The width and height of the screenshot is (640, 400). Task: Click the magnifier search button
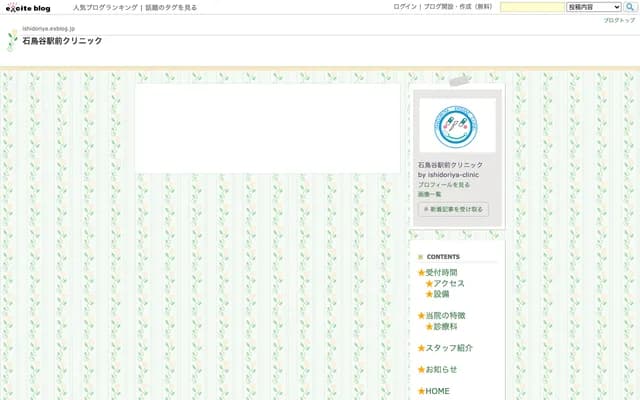[x=630, y=7]
